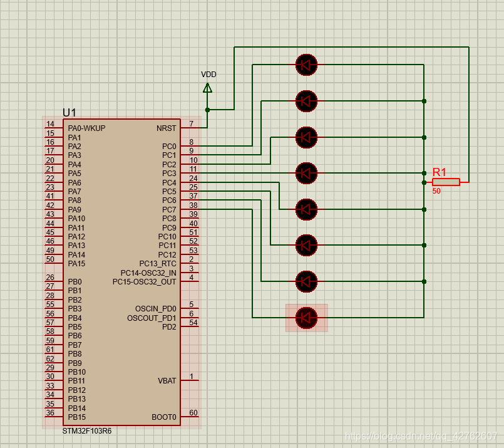Screen dimensions: 504x448
Task: Click the OSCOUT_PD1 pin label
Action: pos(152,318)
